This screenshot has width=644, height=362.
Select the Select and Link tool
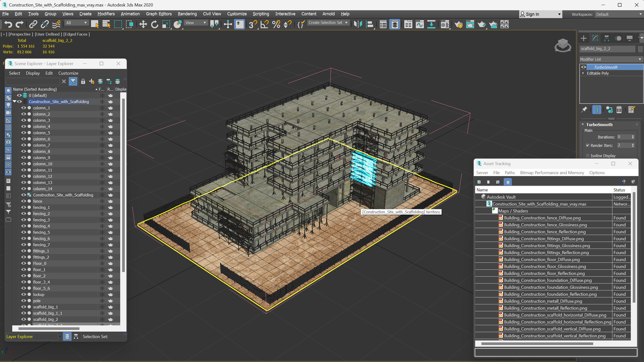[x=33, y=24]
